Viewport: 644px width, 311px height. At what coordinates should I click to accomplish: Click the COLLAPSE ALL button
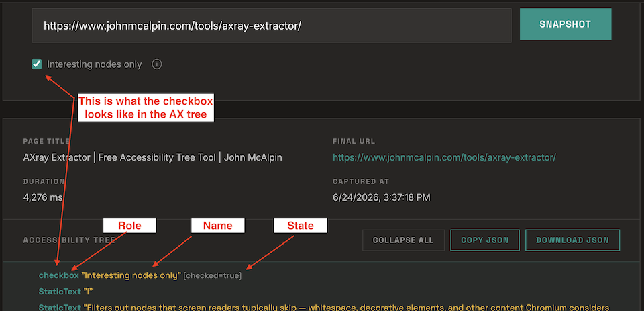click(x=403, y=240)
